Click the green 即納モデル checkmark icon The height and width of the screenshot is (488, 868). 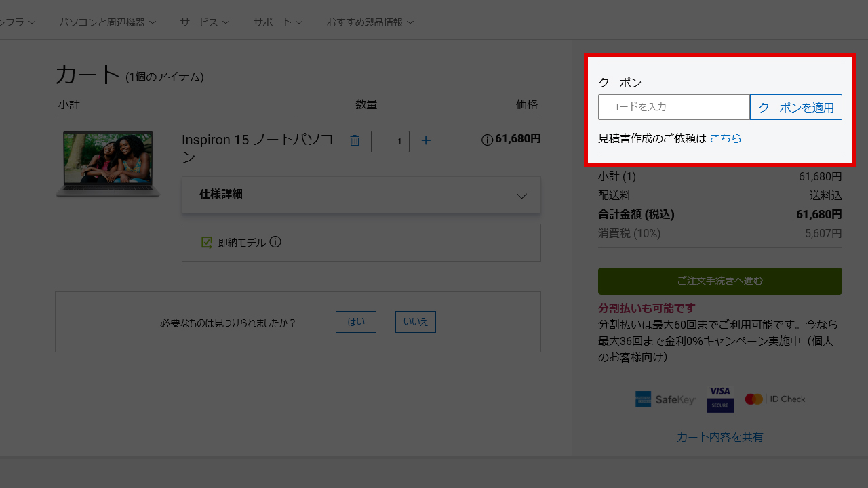click(x=207, y=242)
